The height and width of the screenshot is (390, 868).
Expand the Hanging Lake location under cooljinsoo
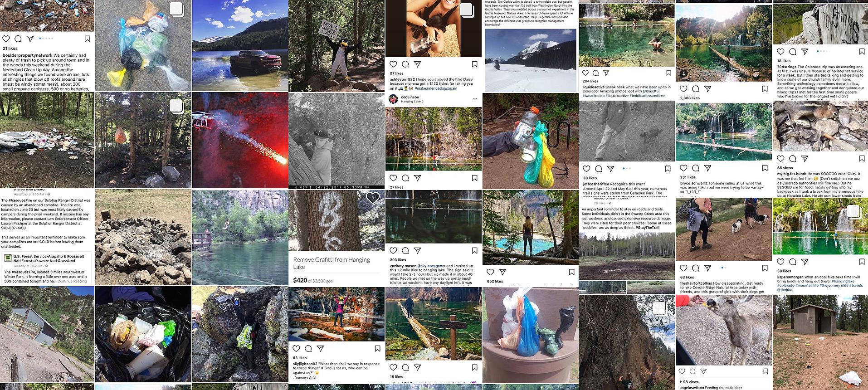pos(412,102)
